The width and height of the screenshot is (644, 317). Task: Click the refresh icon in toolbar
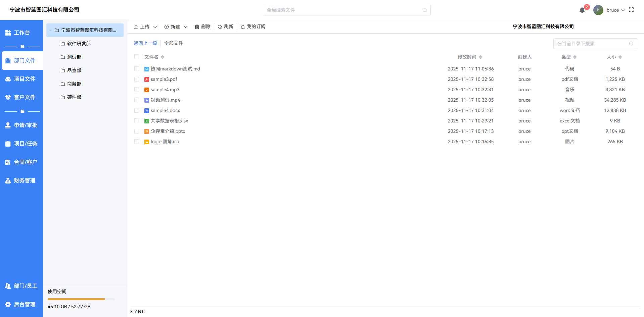[x=220, y=27]
